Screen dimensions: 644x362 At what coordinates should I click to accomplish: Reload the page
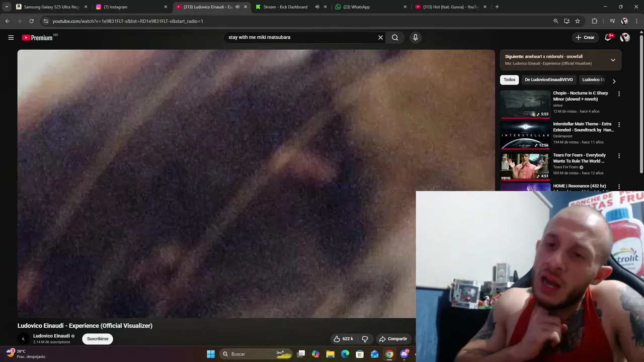[x=31, y=21]
